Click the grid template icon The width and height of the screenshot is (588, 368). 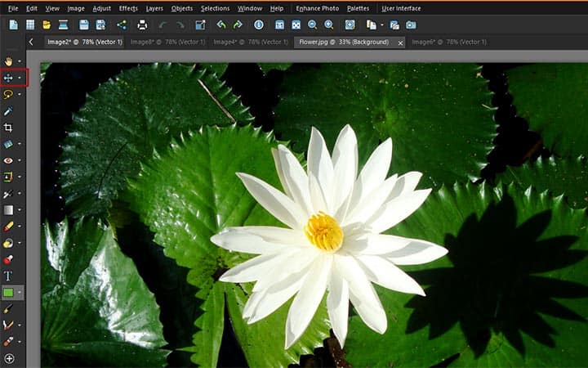pyautogui.click(x=30, y=25)
